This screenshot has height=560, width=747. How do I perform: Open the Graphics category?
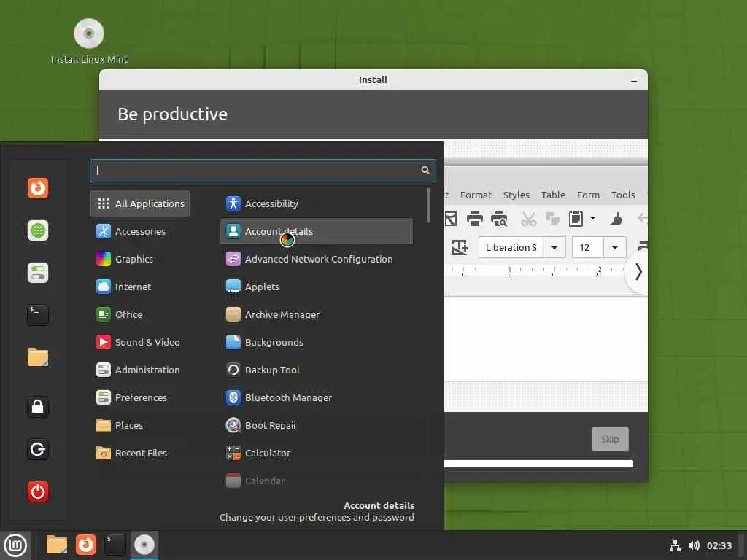coord(140,259)
